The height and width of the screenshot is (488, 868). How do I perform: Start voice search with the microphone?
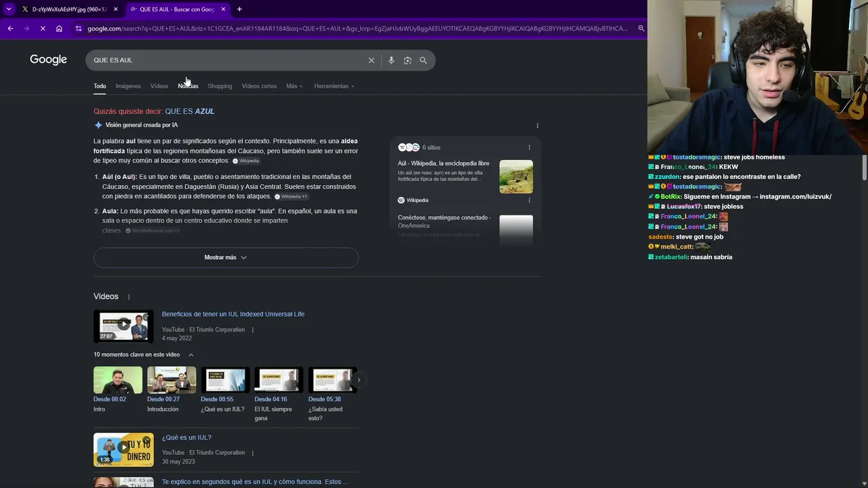391,60
